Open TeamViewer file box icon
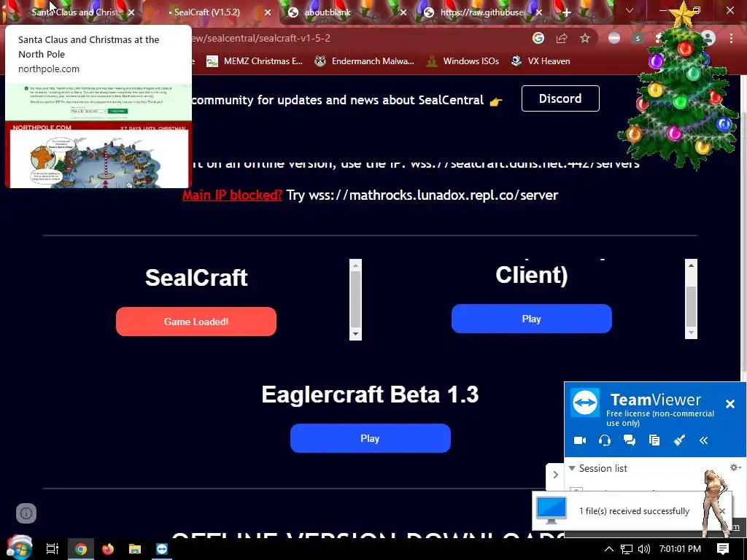Screen dimensions: 747x560 click(654, 440)
